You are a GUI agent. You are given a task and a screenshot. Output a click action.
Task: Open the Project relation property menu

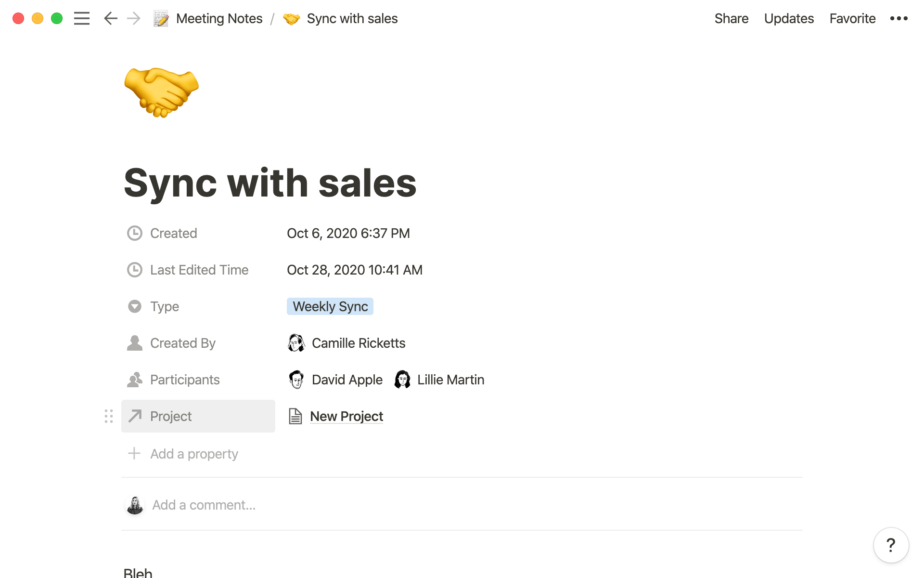(171, 416)
